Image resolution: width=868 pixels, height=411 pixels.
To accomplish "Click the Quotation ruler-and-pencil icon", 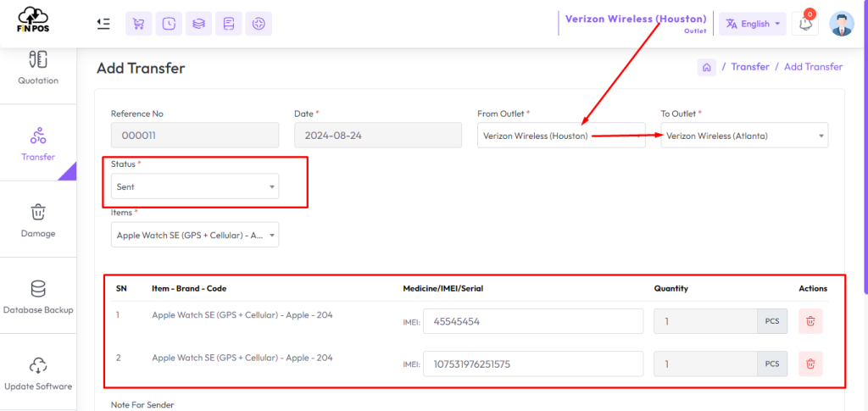I will [37, 58].
